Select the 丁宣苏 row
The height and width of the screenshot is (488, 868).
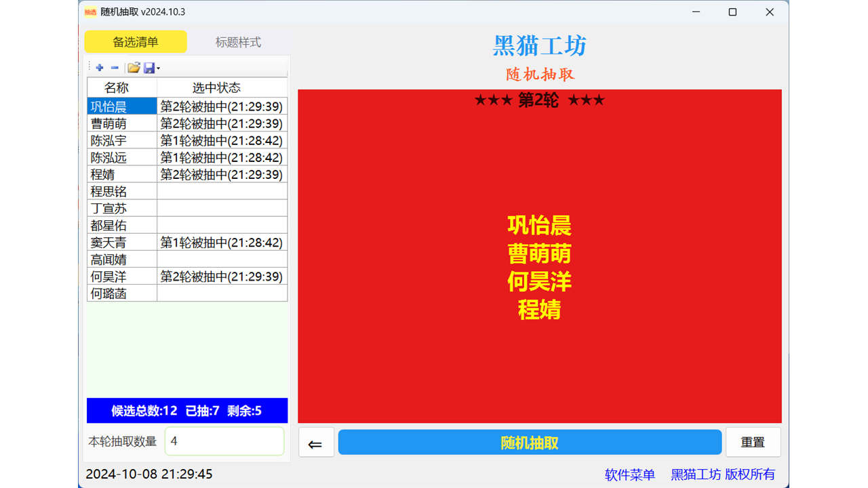point(109,209)
